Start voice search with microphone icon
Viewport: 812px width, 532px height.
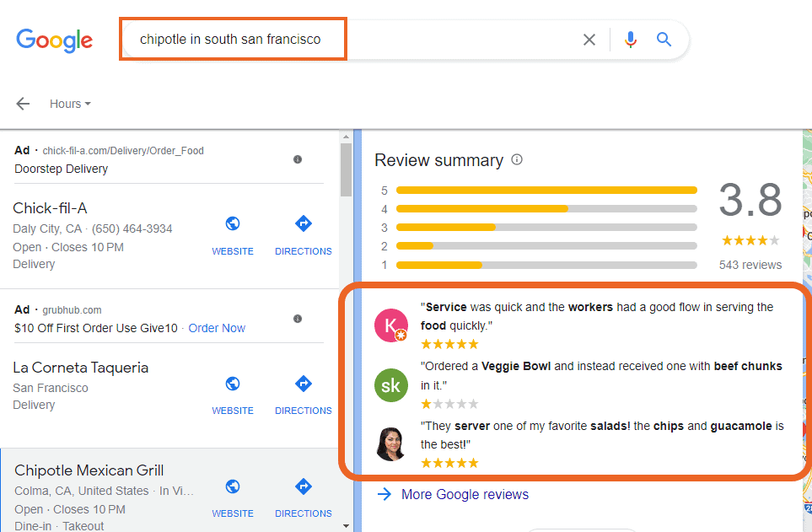coord(630,40)
